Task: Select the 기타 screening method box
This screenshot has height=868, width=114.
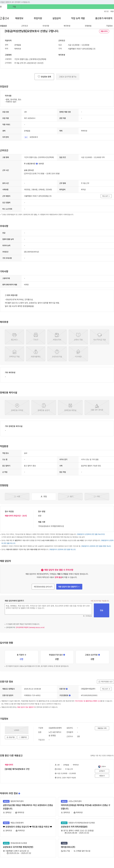Action: pos(97,497)
